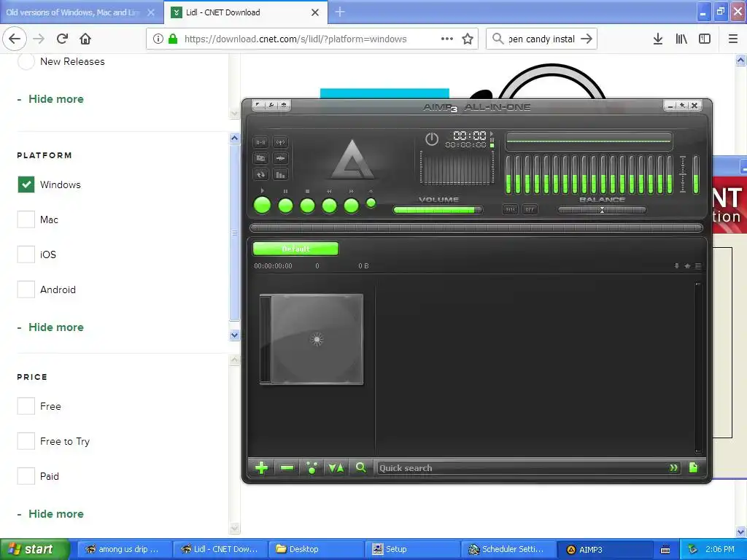Stop playback with AIMP's stop button
Screen dimensions: 747x560
click(307, 206)
